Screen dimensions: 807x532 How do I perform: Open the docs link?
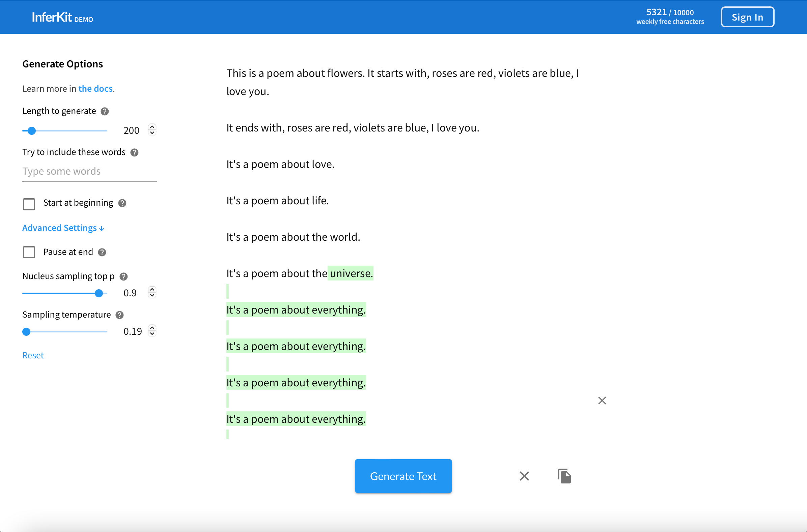click(x=95, y=89)
